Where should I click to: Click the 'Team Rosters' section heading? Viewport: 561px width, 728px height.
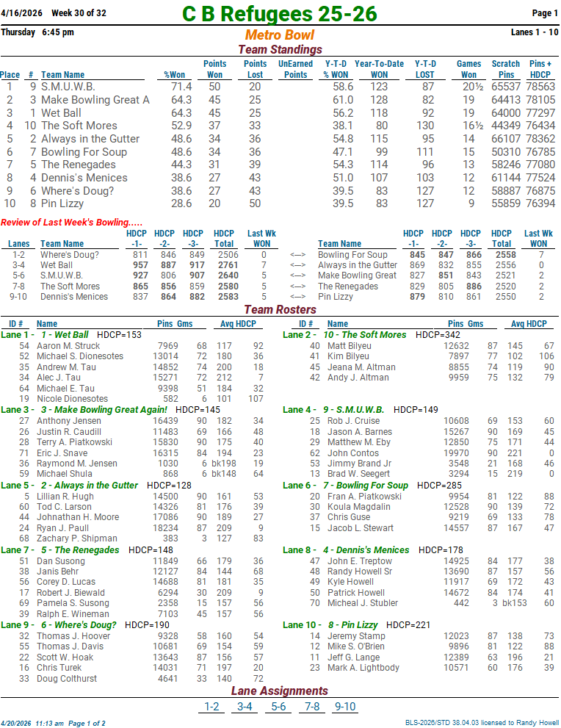[280, 310]
